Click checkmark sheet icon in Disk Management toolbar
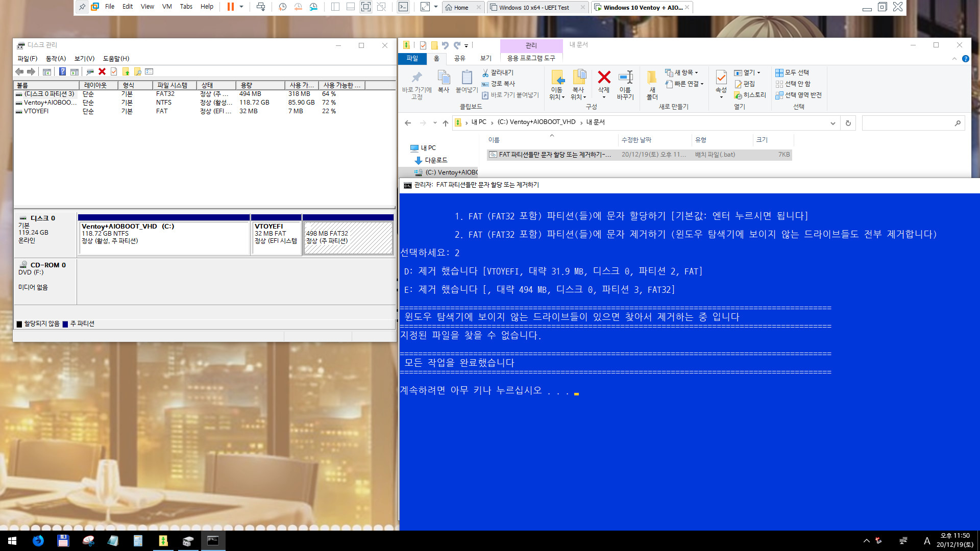 point(114,71)
